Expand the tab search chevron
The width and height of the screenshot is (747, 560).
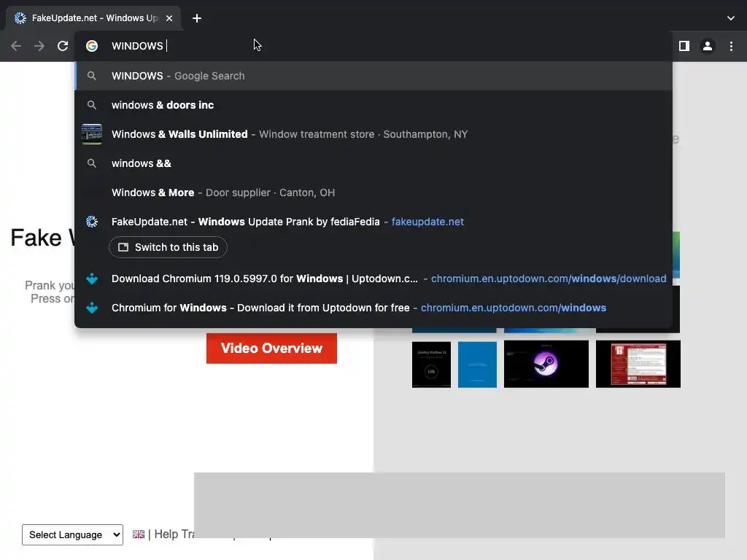click(731, 18)
